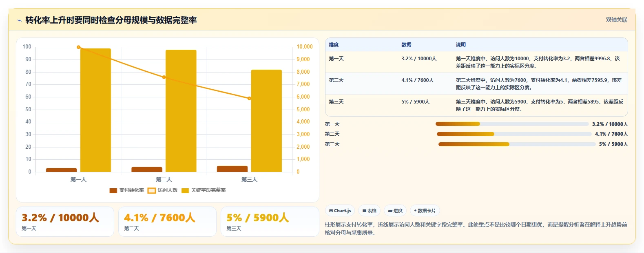Screen dimensions: 644x253
Task: Toggle the 支付转化率 legend item
Action: coord(127,190)
